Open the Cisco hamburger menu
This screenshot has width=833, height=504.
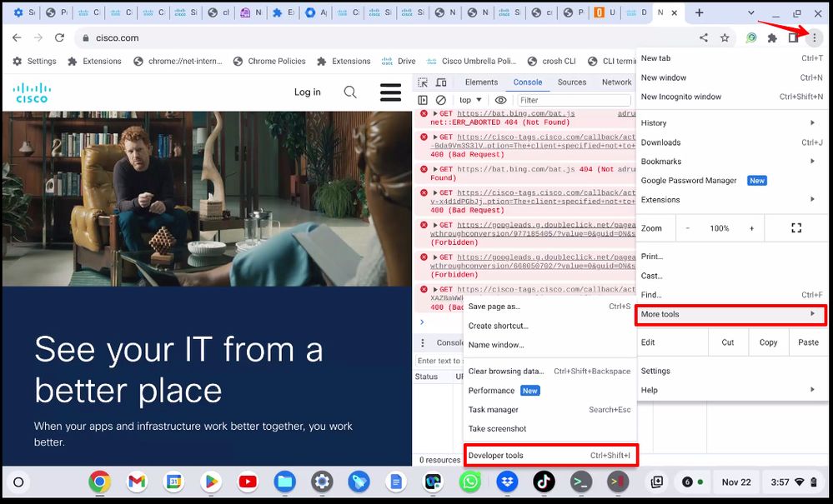coord(390,92)
